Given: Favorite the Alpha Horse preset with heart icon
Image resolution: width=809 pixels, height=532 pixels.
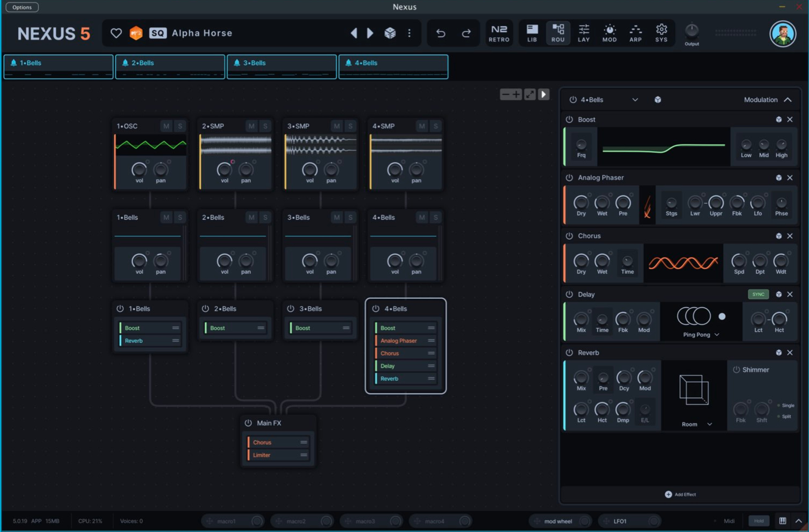Looking at the screenshot, I should pos(116,33).
